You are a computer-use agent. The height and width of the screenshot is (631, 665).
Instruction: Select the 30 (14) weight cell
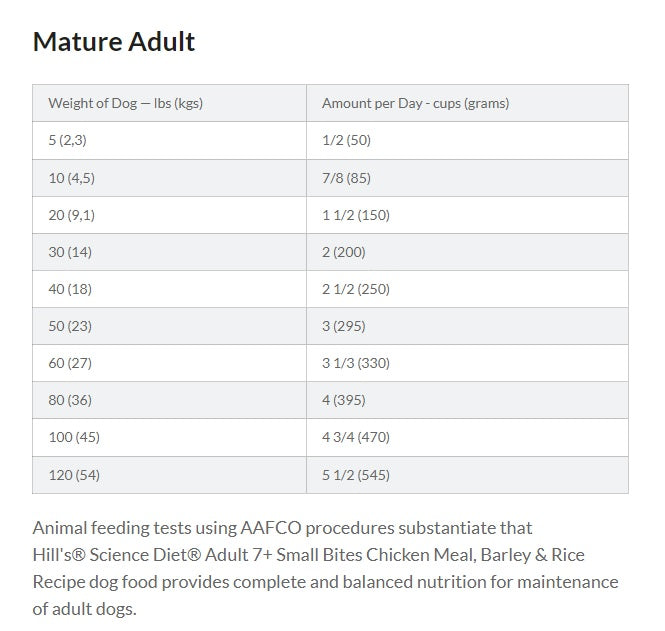point(169,252)
